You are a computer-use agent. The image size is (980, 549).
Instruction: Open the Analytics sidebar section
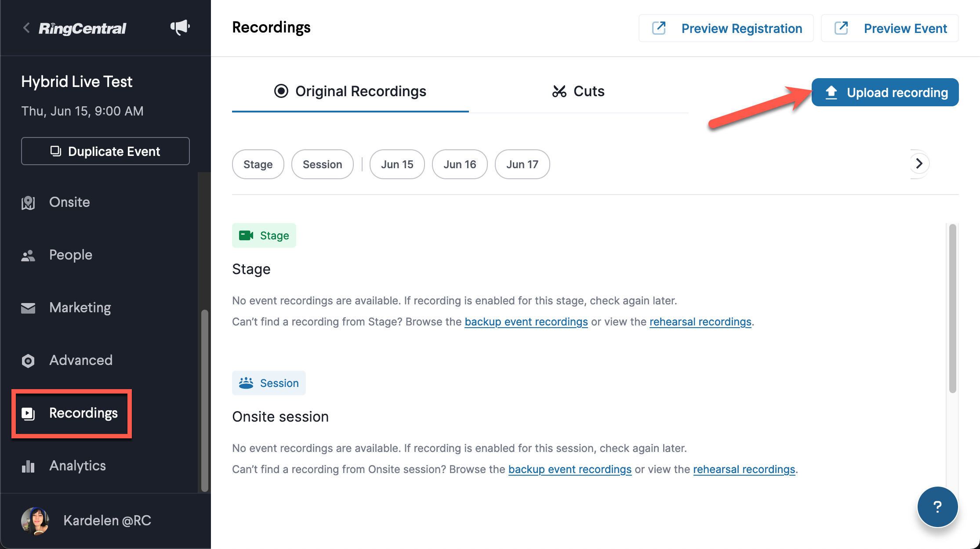tap(77, 466)
